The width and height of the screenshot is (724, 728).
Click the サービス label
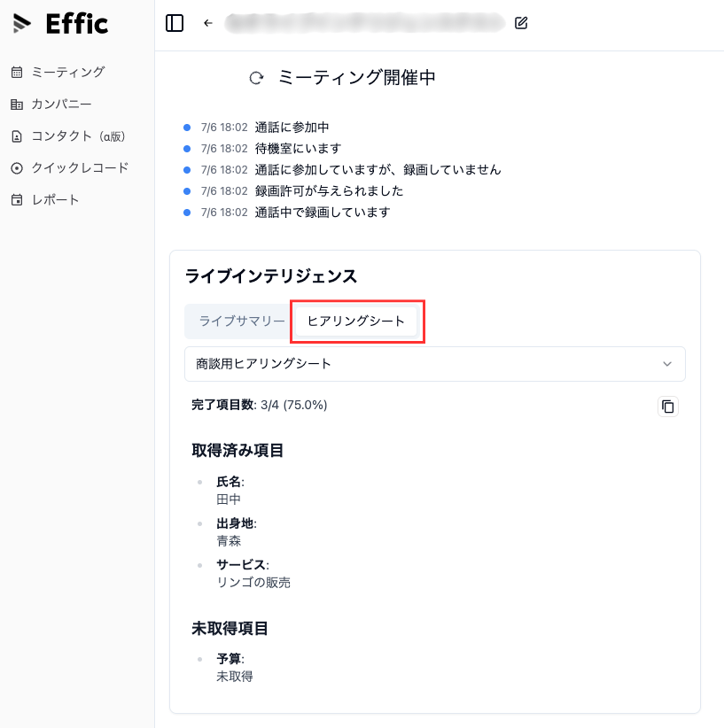(243, 565)
